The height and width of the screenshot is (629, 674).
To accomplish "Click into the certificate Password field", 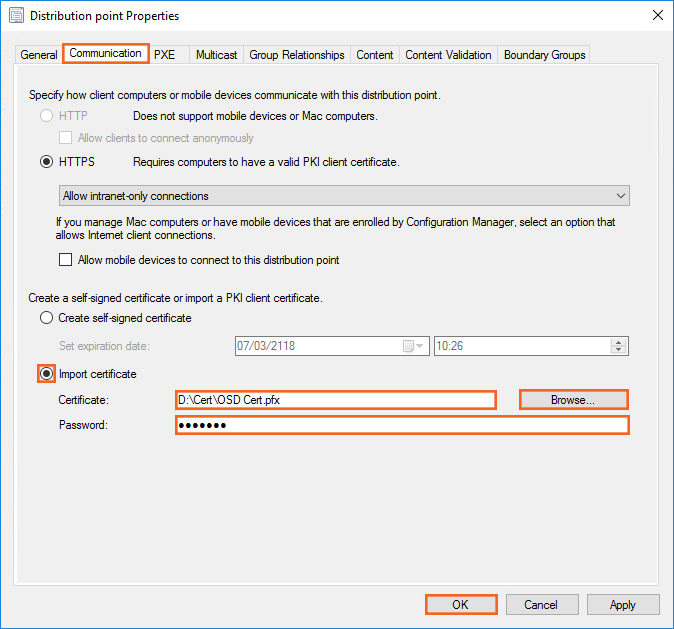I will pos(402,425).
